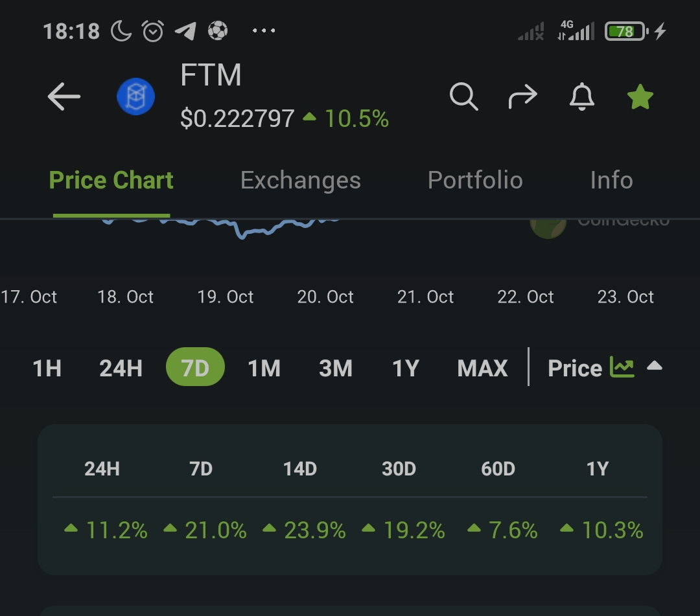Image resolution: width=700 pixels, height=616 pixels.
Task: Tap the alarm clock status icon
Action: pos(153,31)
